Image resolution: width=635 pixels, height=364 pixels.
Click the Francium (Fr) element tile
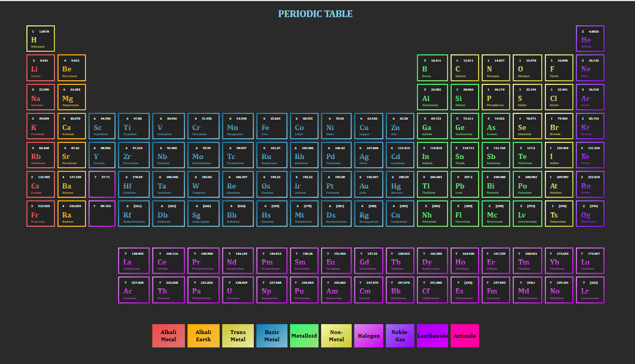click(40, 214)
